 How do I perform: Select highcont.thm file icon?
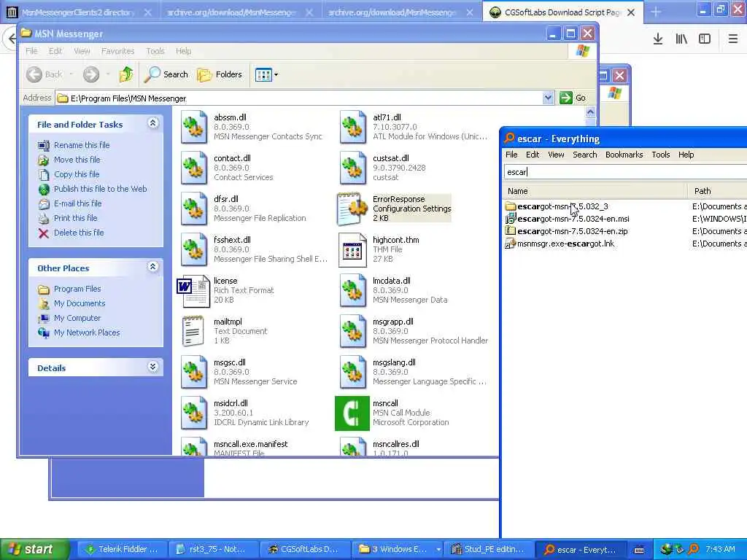352,249
